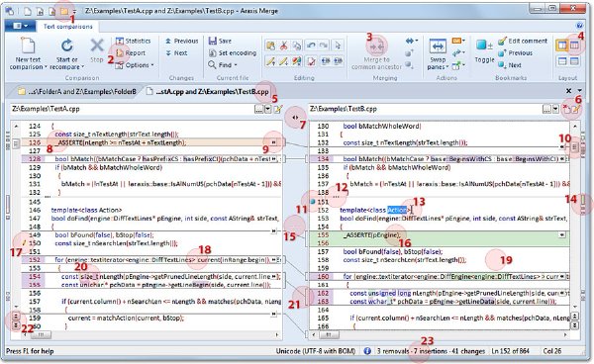The image size is (594, 364).
Task: Click the left pane horizontal scrollbar thumb
Action: pyautogui.click(x=41, y=335)
